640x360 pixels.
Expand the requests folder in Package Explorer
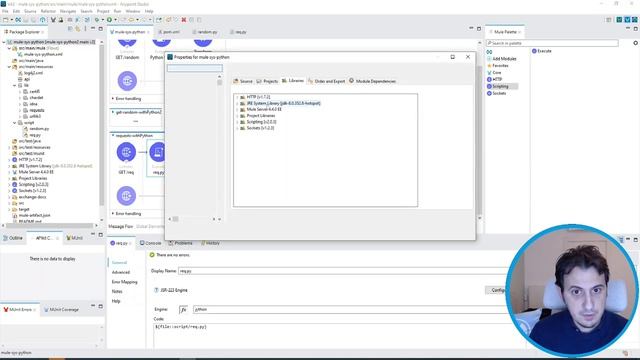20,110
